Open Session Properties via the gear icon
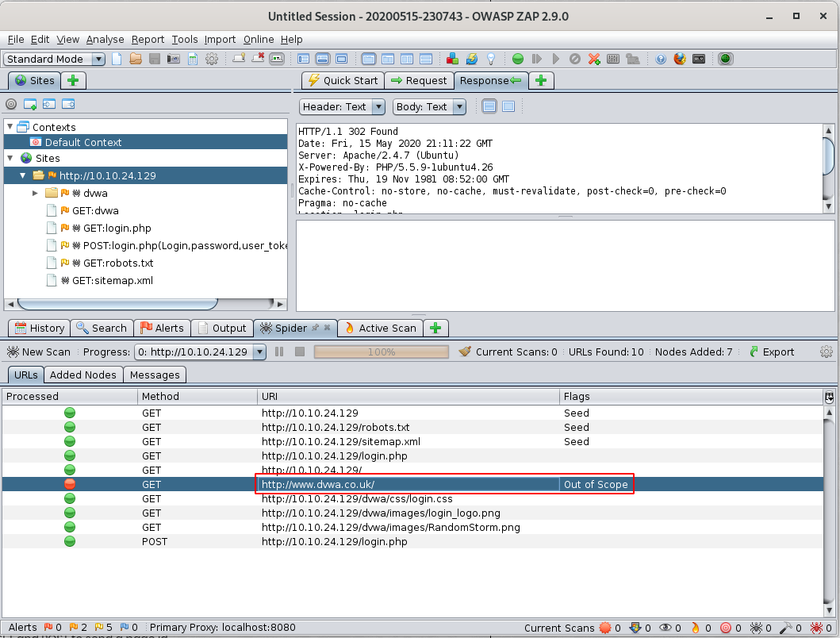The image size is (840, 638). click(213, 58)
